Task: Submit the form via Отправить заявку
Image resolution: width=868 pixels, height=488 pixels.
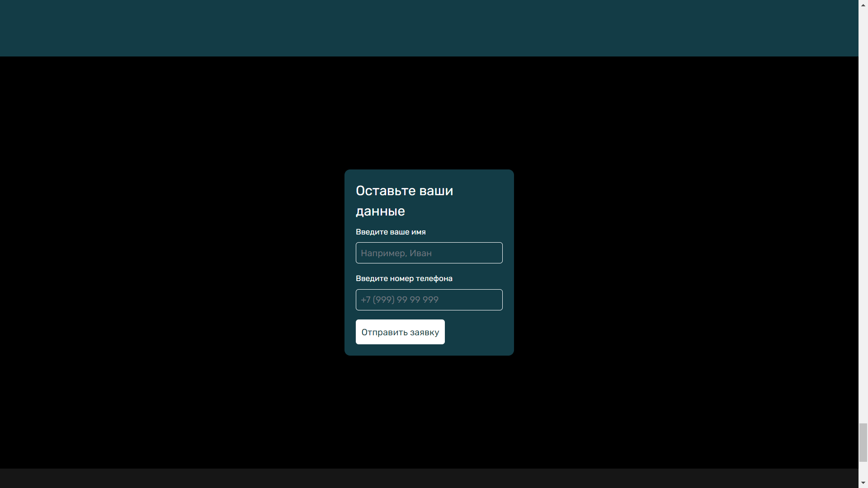Action: point(400,332)
